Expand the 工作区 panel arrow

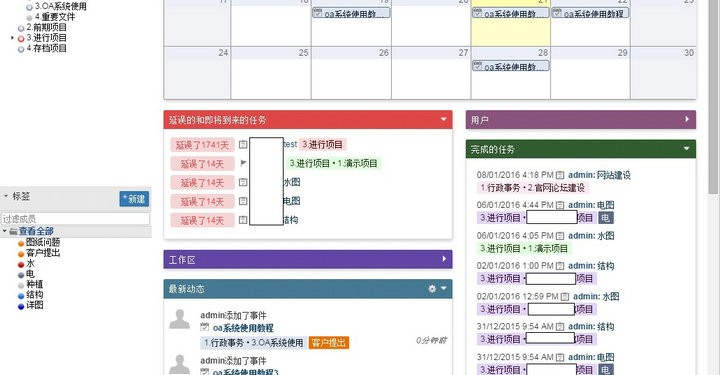[444, 259]
